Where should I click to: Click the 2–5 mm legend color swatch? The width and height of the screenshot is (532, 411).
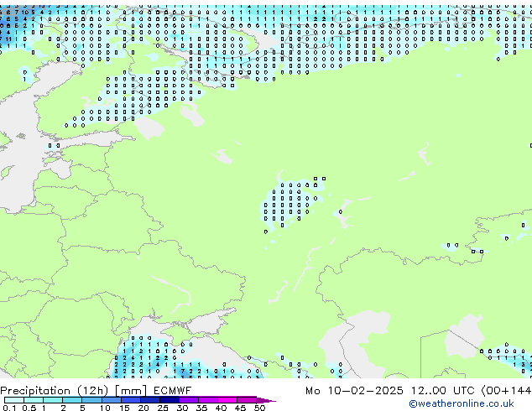click(x=72, y=400)
